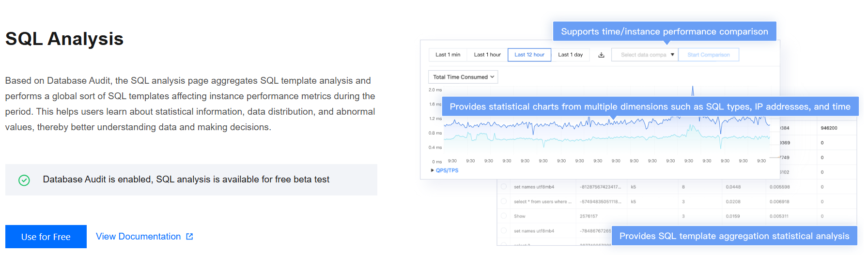Click the 'Supports time/instance performance comparison' callout
This screenshot has width=868, height=255.
pos(664,31)
